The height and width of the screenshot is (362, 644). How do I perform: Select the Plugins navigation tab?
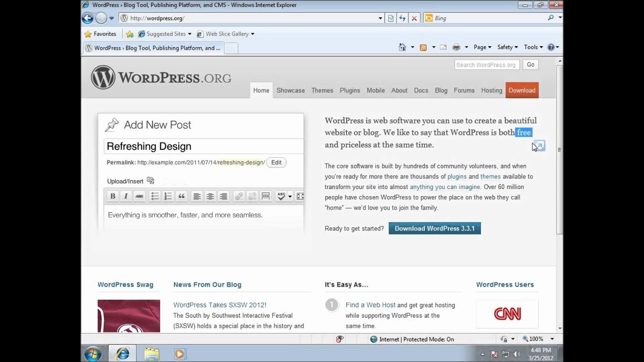(x=350, y=90)
